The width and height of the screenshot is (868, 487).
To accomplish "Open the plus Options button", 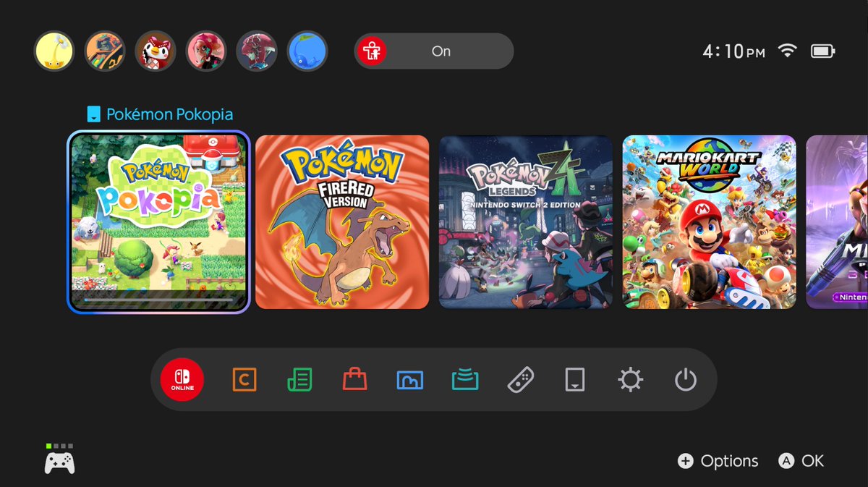I will click(x=718, y=461).
